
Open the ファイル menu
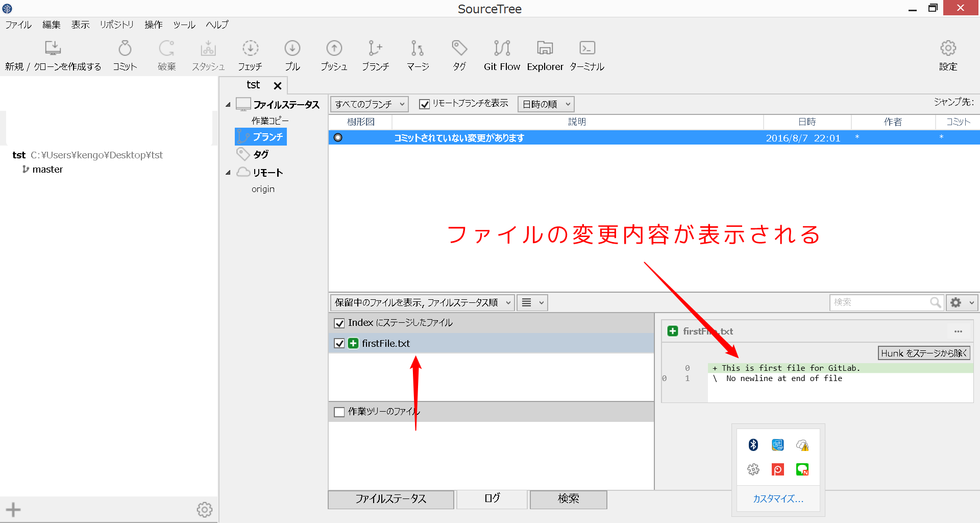tap(18, 25)
